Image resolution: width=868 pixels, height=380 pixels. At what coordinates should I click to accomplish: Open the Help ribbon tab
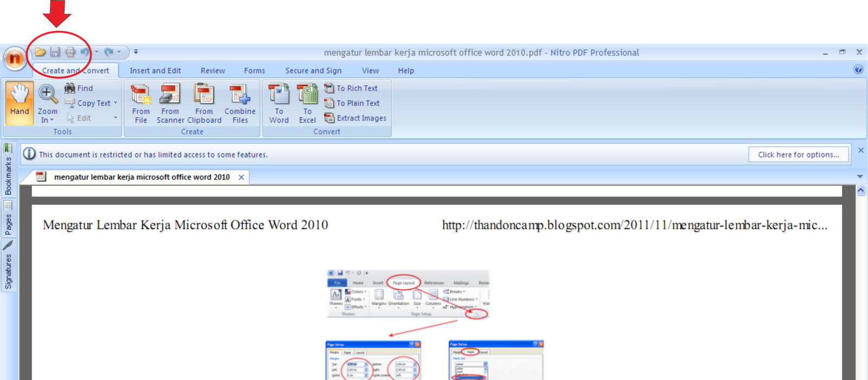(406, 70)
